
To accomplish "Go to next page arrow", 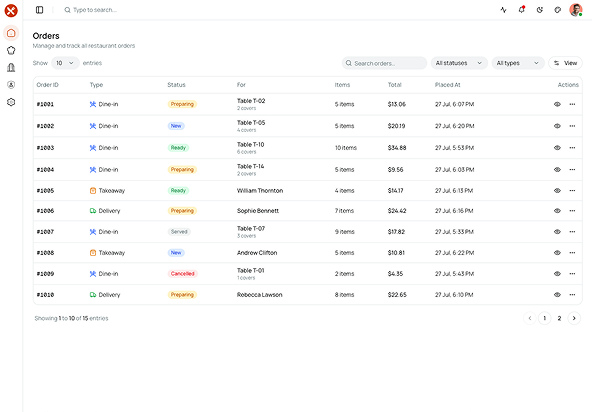I will [x=574, y=318].
